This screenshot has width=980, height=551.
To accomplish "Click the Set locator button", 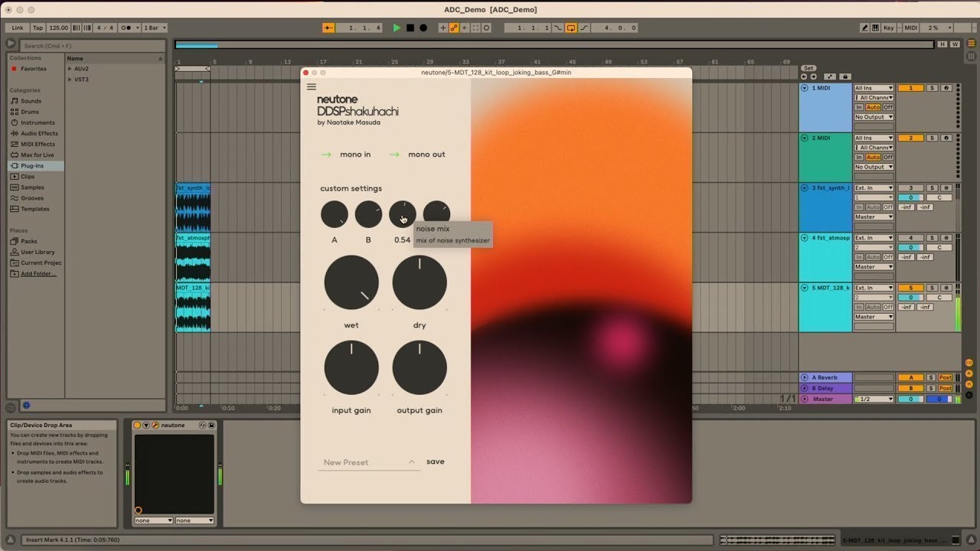I will pyautogui.click(x=808, y=68).
